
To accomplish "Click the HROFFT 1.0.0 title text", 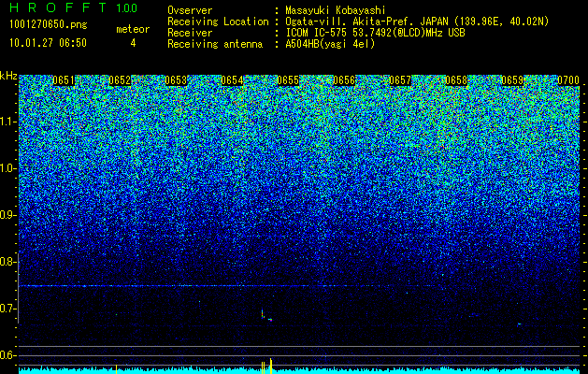I will (74, 7).
